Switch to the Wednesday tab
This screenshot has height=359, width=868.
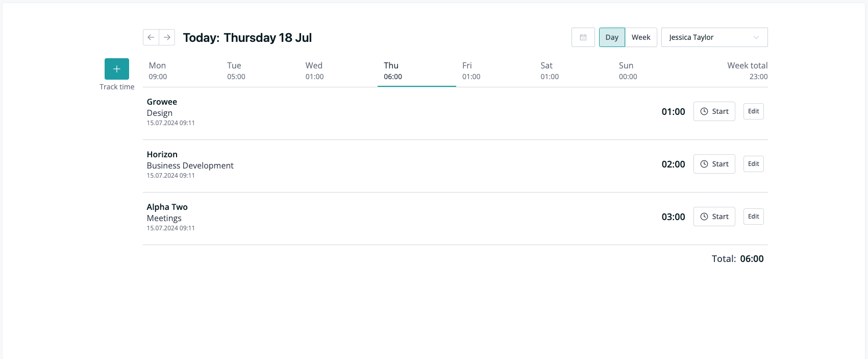pos(313,70)
